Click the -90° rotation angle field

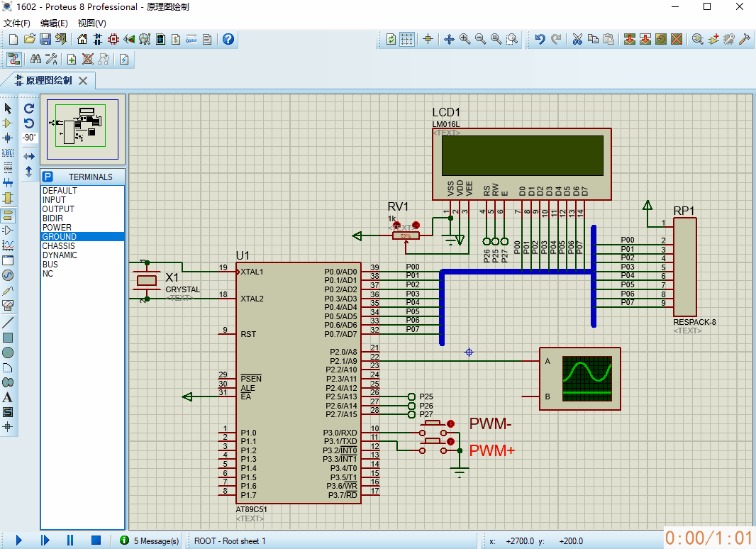29,138
